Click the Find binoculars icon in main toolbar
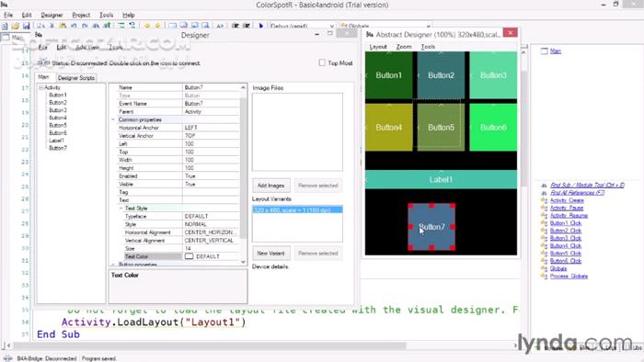The image size is (644, 362). pyautogui.click(x=96, y=26)
